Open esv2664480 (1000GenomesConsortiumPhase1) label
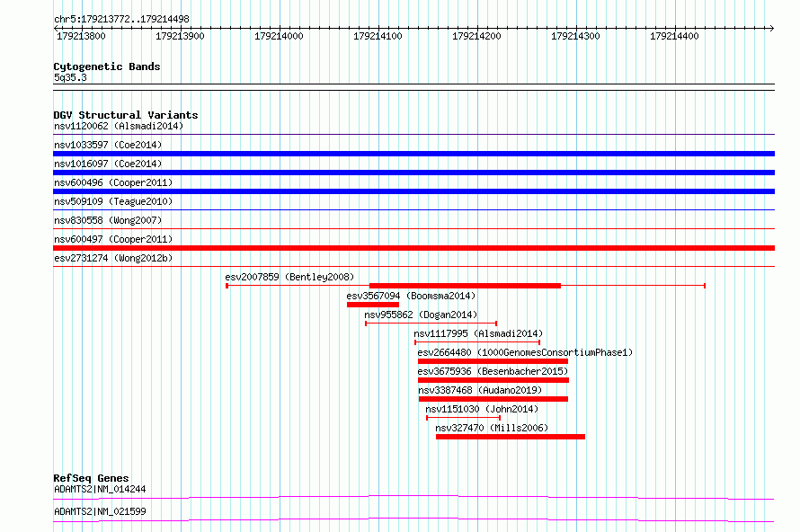 click(x=525, y=352)
